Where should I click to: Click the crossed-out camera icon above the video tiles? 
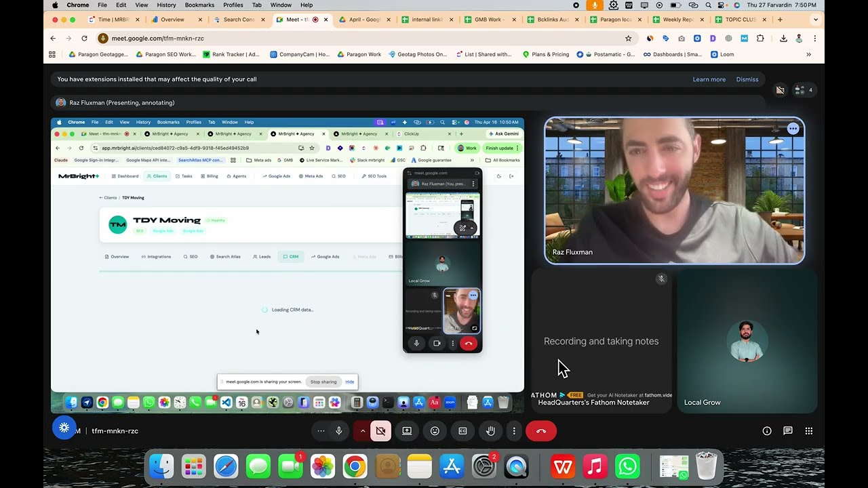coord(780,89)
